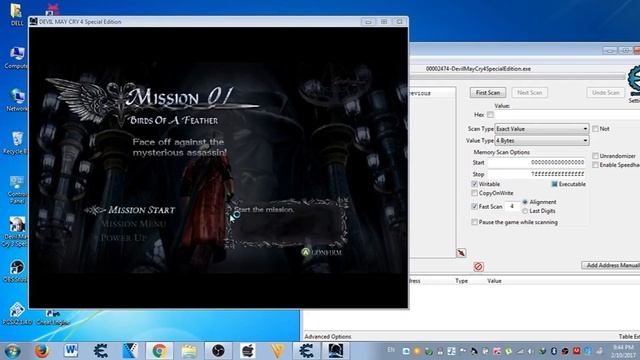
Task: Uncheck the Fast Scan option
Action: [474, 207]
